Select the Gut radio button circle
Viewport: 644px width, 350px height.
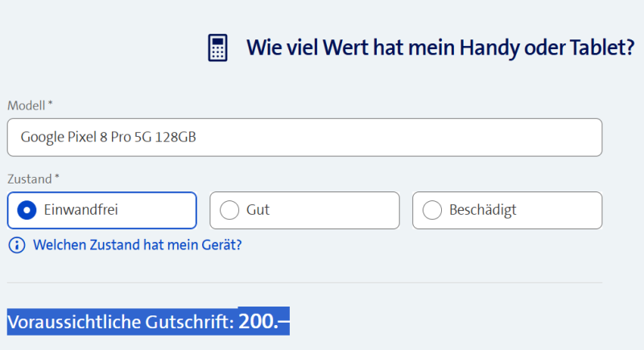[229, 211]
